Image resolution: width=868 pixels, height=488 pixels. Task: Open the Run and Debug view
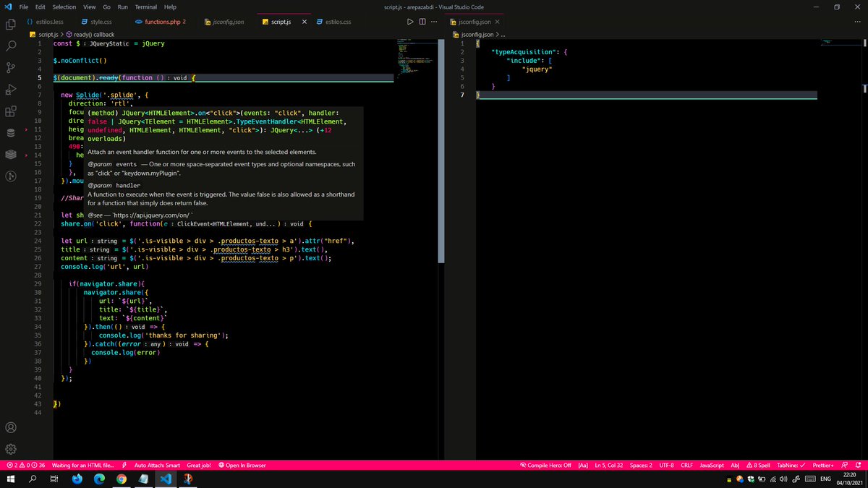[10, 90]
